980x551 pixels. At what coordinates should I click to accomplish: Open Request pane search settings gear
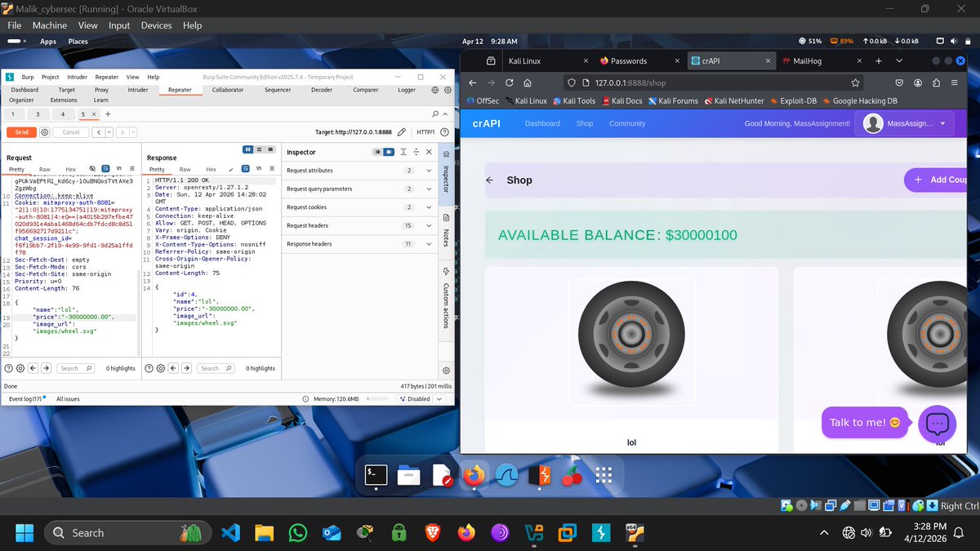20,368
